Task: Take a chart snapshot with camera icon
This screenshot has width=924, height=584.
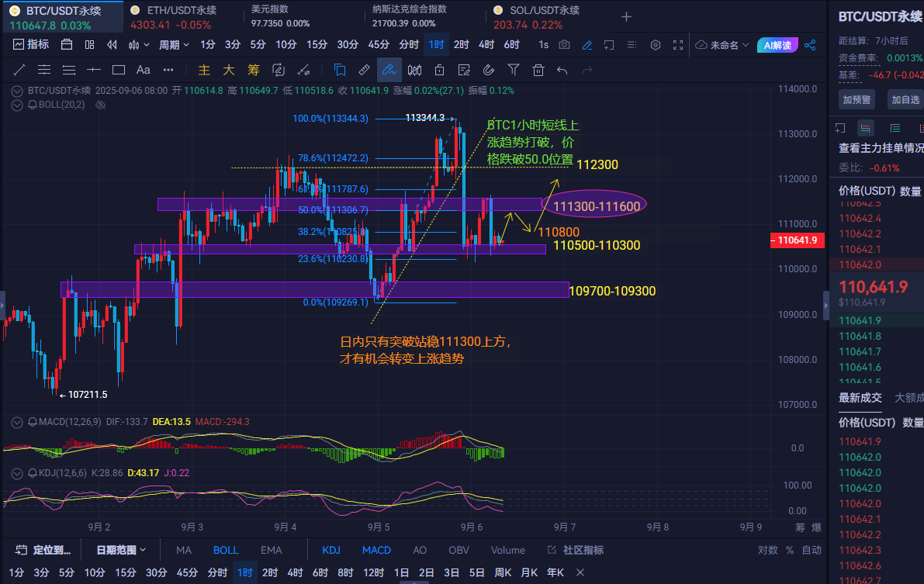Action: (x=565, y=45)
